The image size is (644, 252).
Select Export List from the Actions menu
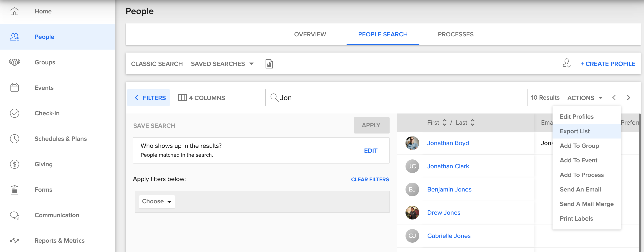(575, 131)
